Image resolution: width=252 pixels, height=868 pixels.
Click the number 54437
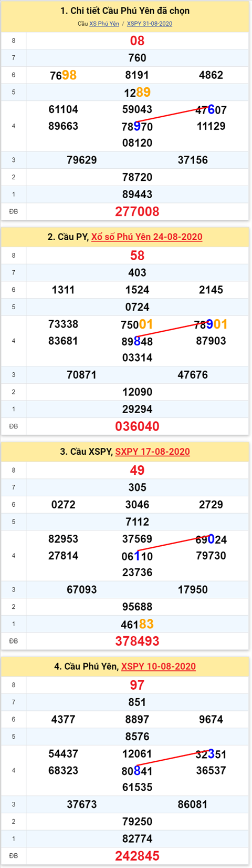(x=63, y=754)
